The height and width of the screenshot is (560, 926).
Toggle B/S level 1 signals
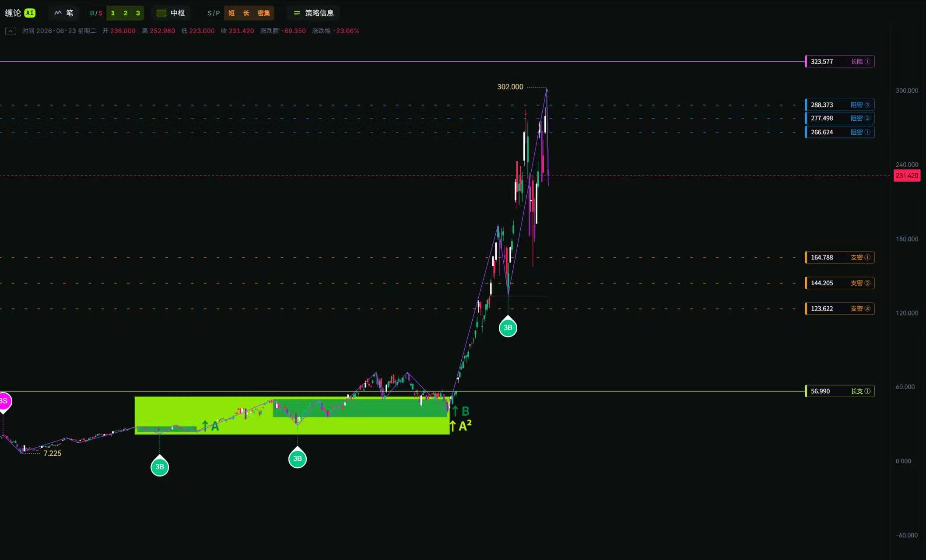pyautogui.click(x=113, y=13)
